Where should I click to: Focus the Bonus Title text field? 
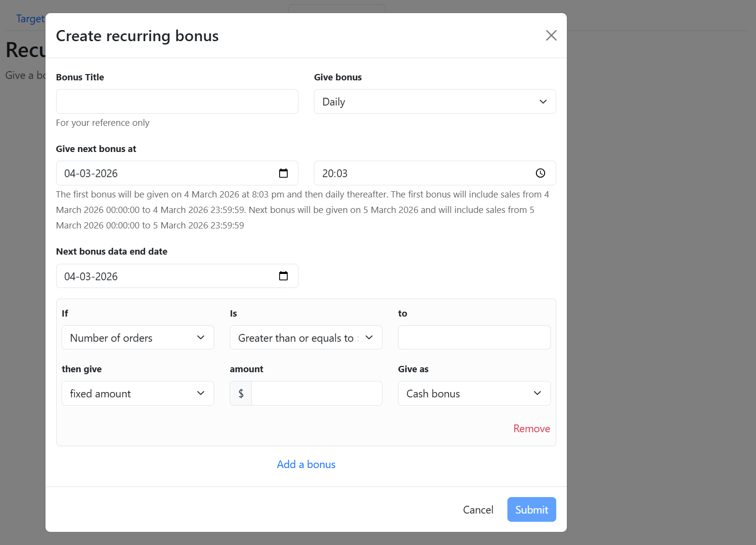point(177,102)
